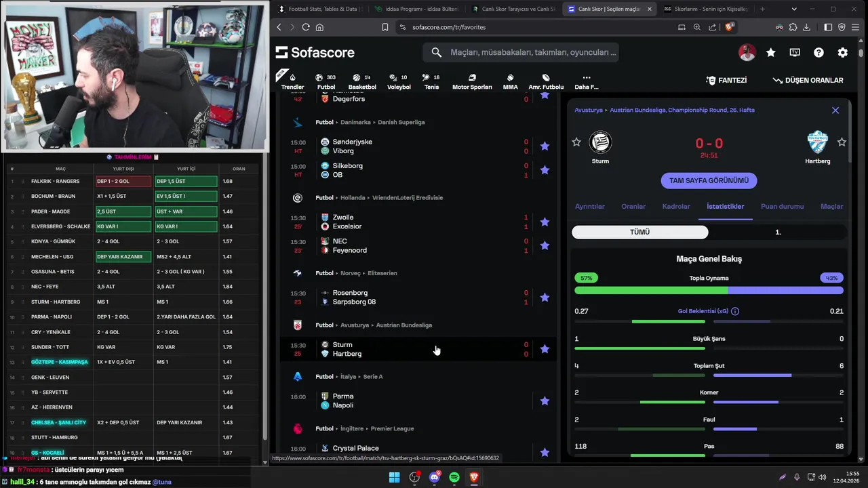Bookmark this page in address bar
Viewport: 868px width, 488px height.
click(385, 27)
